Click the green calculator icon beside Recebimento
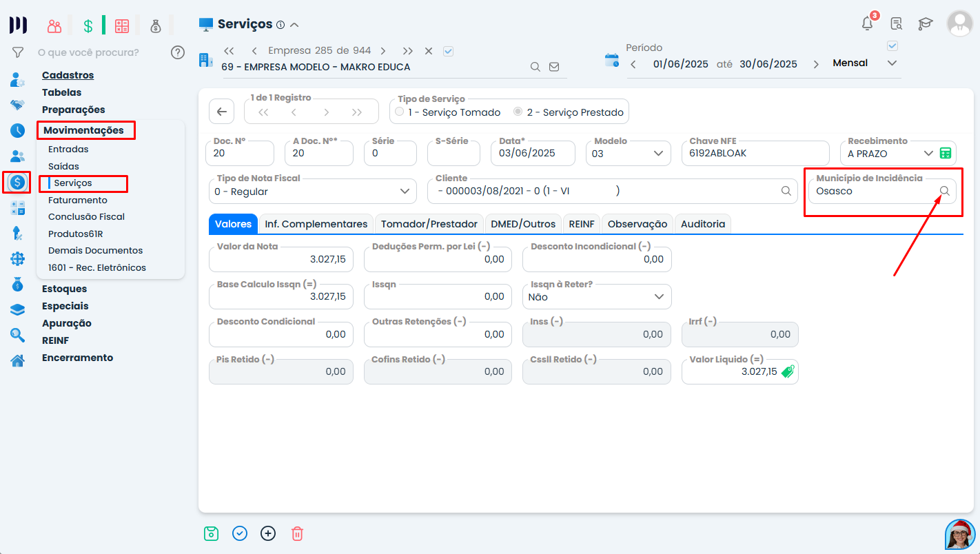 (946, 153)
